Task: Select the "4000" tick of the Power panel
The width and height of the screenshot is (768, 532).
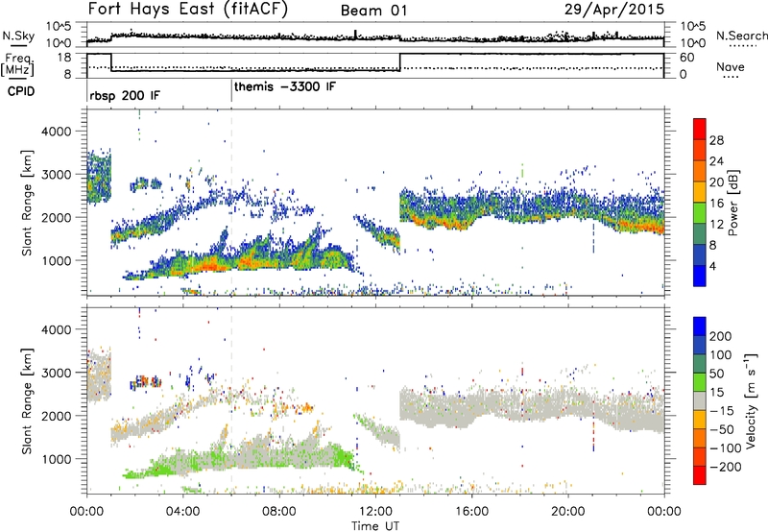Action: point(55,132)
